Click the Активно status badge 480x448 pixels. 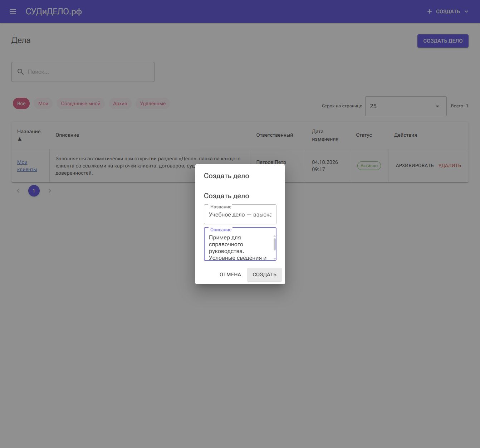(x=369, y=166)
